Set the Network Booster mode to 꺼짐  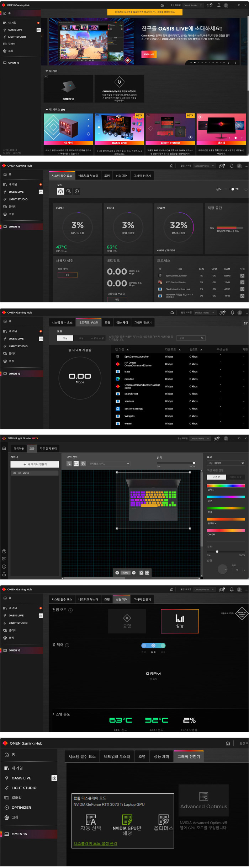point(65,338)
